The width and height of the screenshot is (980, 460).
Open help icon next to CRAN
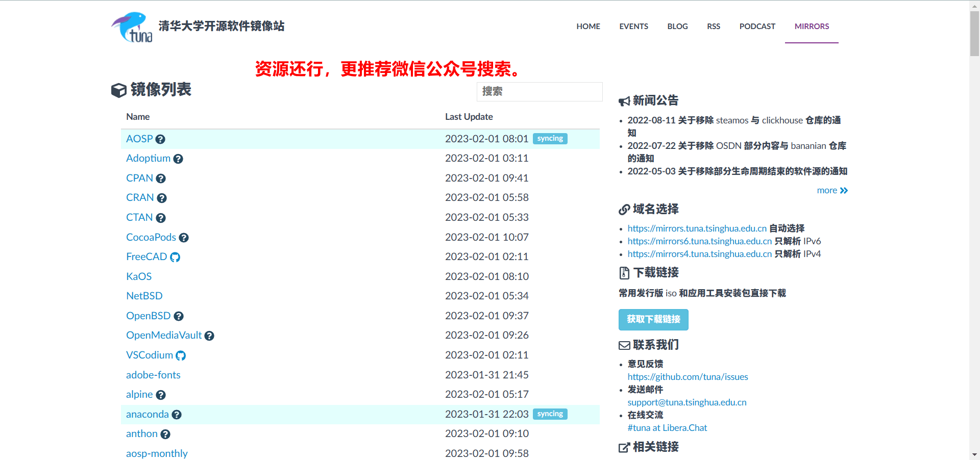coord(162,198)
